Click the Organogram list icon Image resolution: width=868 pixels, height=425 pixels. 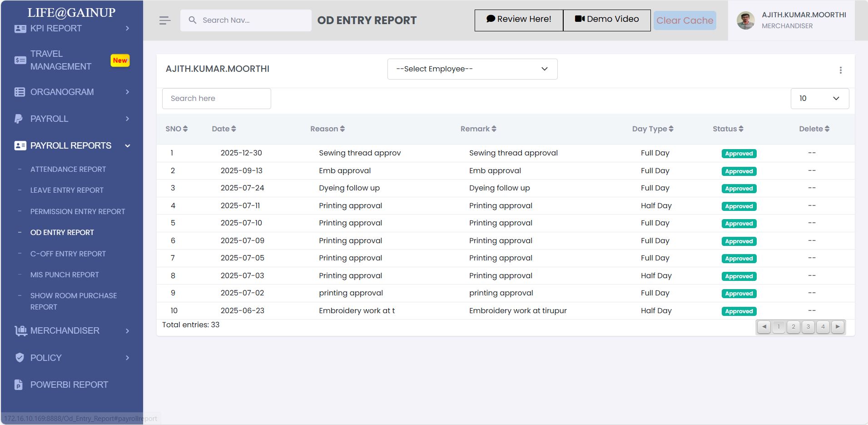[x=20, y=92]
